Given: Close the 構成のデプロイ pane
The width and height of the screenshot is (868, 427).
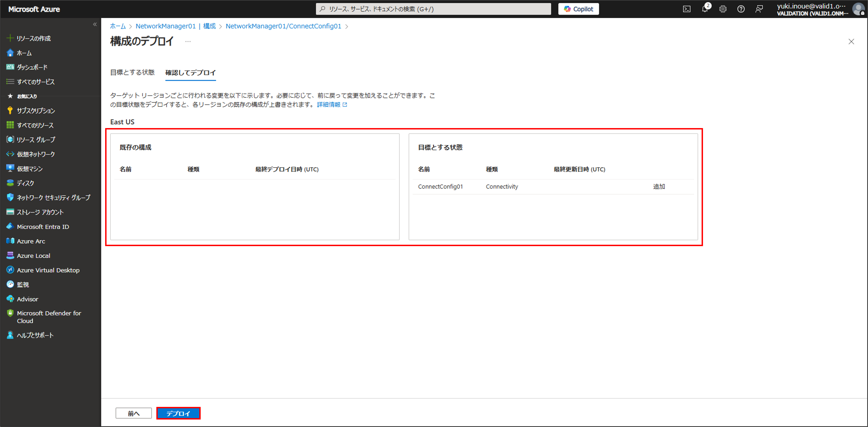Looking at the screenshot, I should coord(851,42).
